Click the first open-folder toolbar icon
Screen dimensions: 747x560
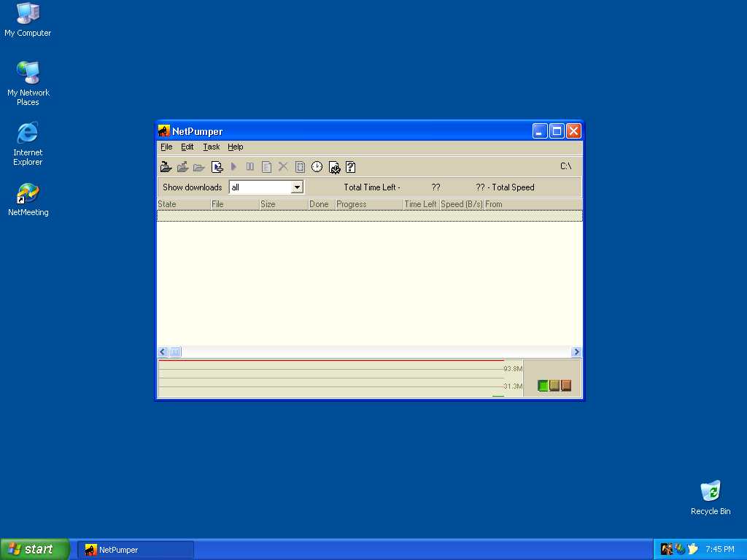166,167
